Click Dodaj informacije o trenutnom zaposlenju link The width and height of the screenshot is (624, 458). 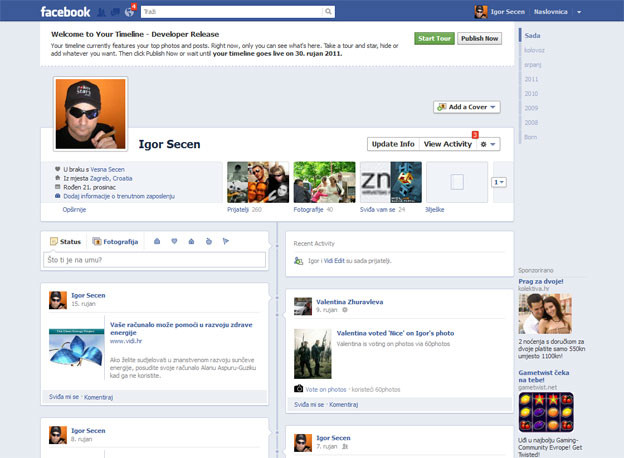119,196
